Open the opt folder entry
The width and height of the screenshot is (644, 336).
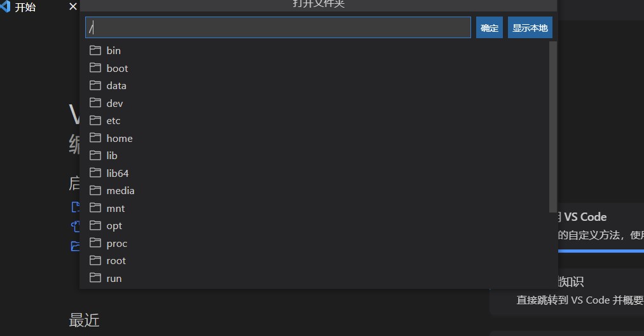click(317, 226)
